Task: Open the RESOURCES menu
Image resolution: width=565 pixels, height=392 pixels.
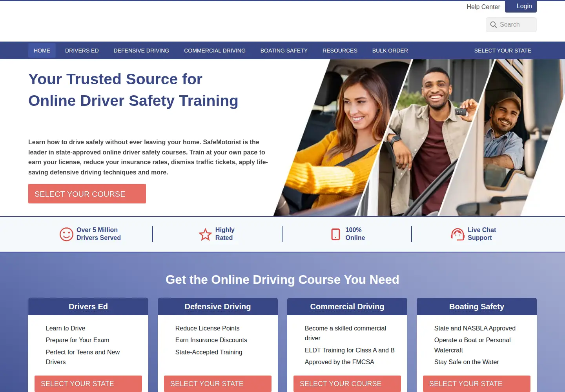Action: 340,51
